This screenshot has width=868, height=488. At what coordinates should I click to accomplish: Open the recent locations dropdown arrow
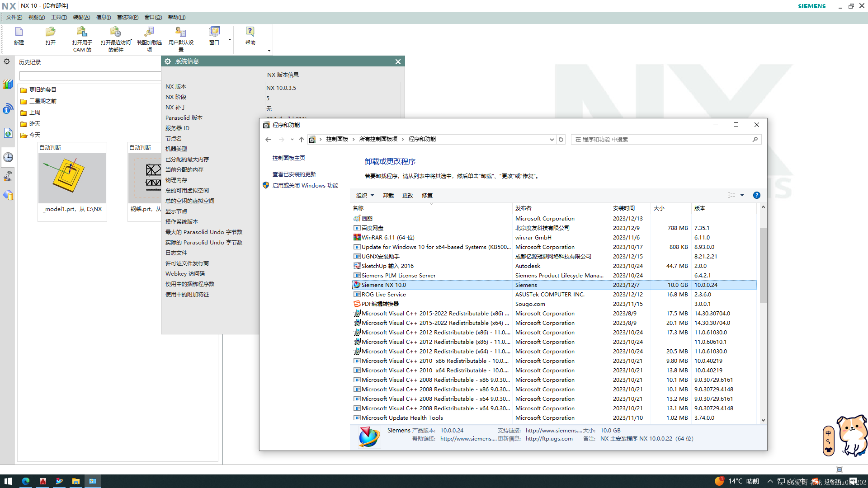pyautogui.click(x=292, y=140)
